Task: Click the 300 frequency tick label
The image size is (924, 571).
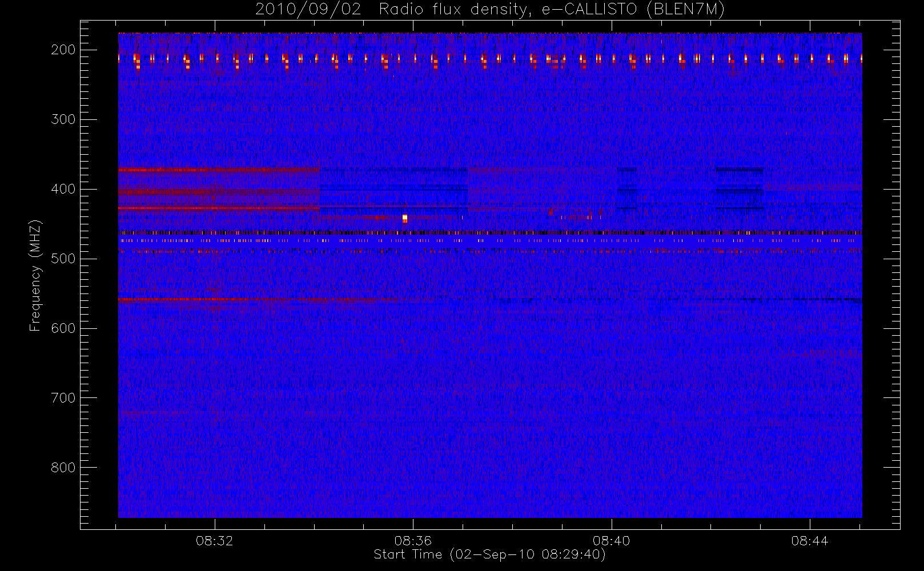Action: pyautogui.click(x=63, y=119)
